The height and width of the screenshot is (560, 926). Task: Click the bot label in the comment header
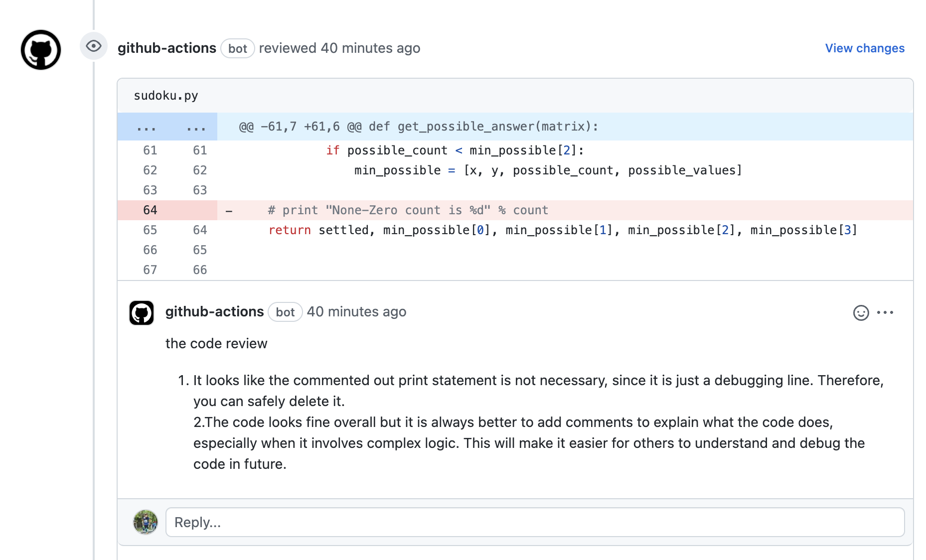point(285,312)
